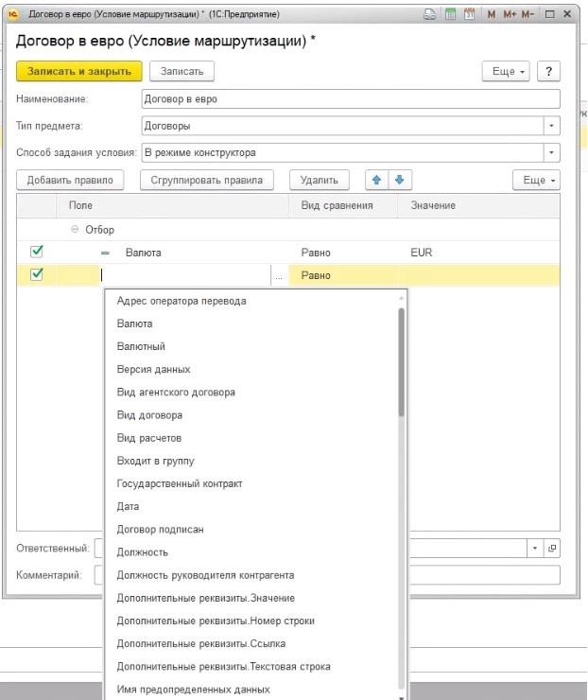Open the calculator icon in title bar

[x=451, y=14]
